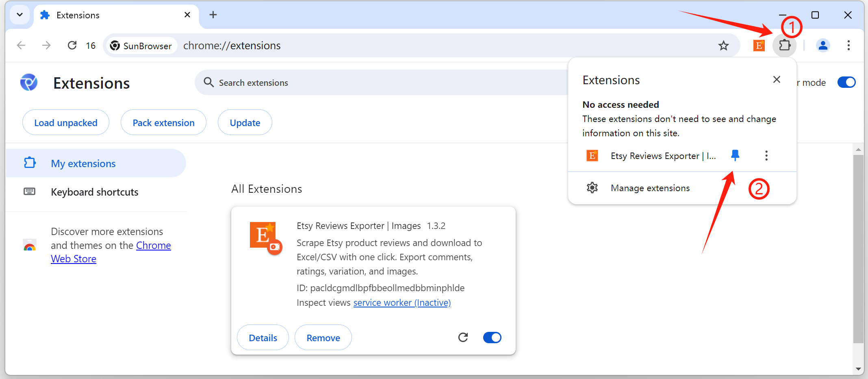Disable the Etsy Reviews Exporter extension toggle
This screenshot has width=868, height=379.
coord(492,338)
